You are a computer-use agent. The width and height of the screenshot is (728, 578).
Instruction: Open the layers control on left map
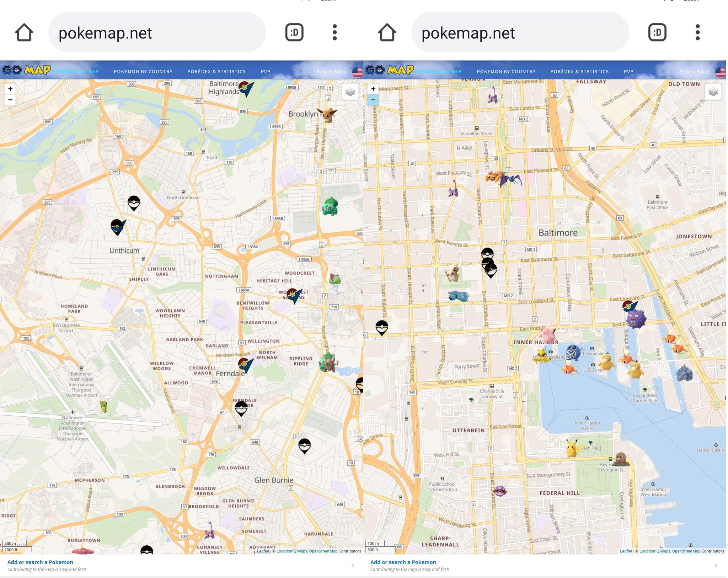tap(350, 92)
